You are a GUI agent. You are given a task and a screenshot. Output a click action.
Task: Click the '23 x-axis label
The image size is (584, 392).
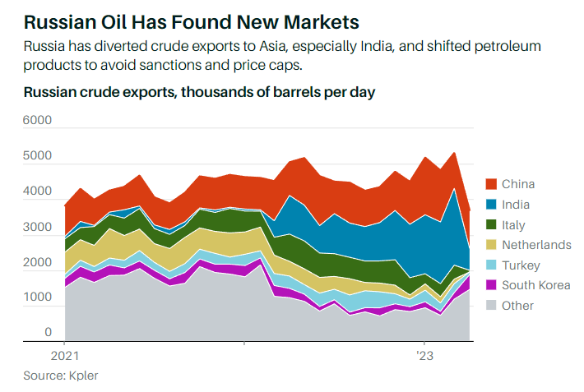pyautogui.click(x=424, y=357)
